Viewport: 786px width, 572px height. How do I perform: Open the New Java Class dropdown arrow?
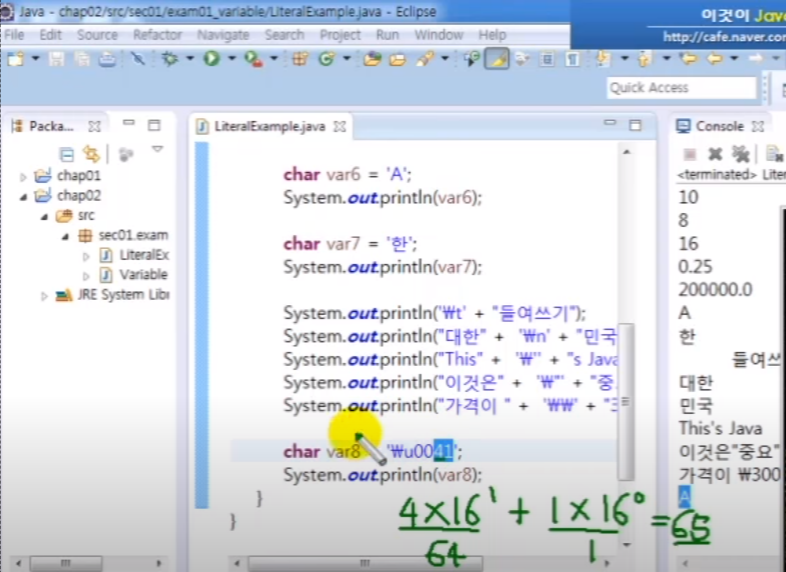pos(346,59)
